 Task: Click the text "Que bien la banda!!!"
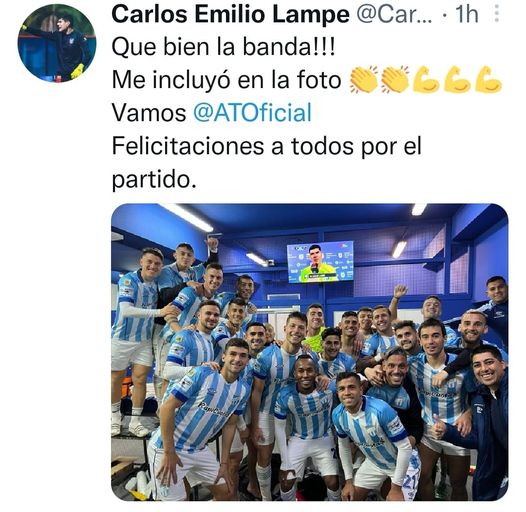(223, 47)
